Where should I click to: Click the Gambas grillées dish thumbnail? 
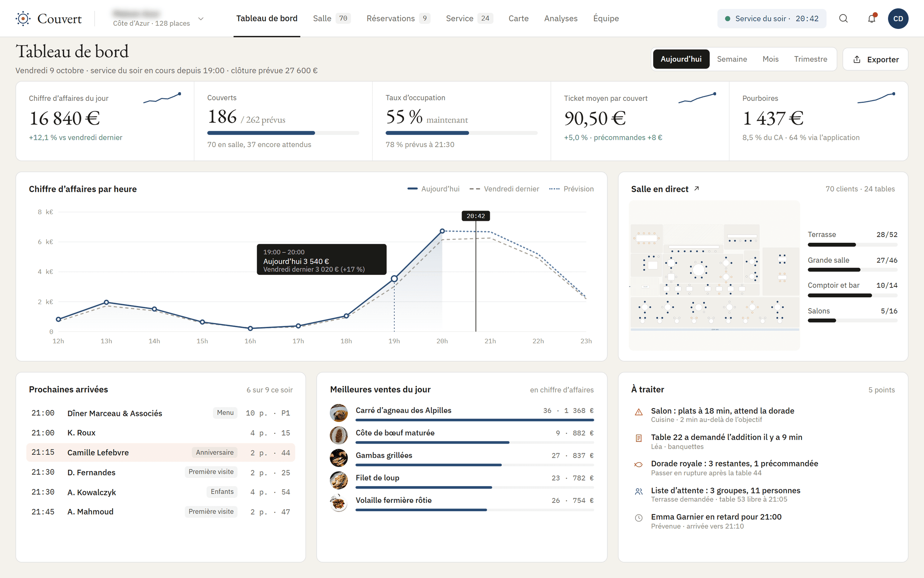coord(339,458)
